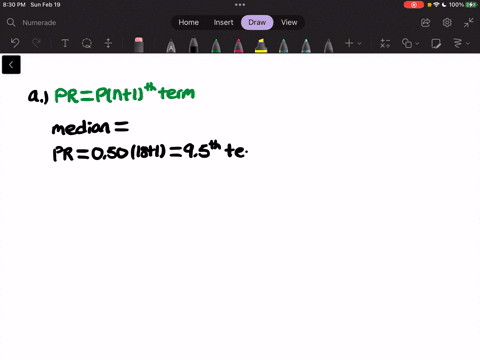Redo the last undone stroke
480x360 pixels.
(36, 43)
